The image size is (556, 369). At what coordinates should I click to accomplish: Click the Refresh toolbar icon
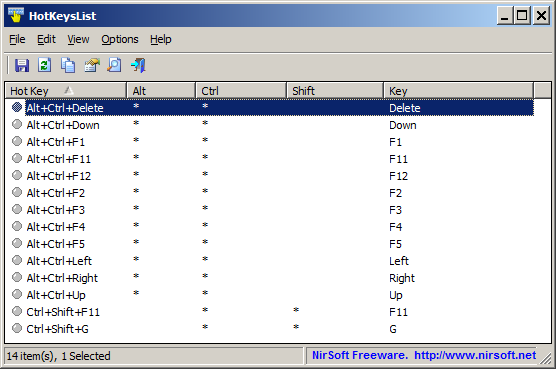coord(45,66)
